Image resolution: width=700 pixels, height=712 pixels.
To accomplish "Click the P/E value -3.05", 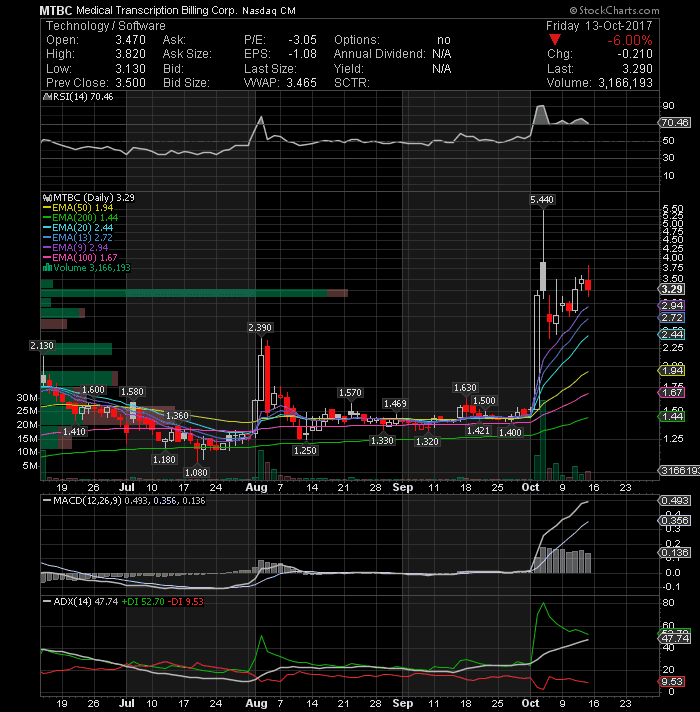I will tap(302, 40).
